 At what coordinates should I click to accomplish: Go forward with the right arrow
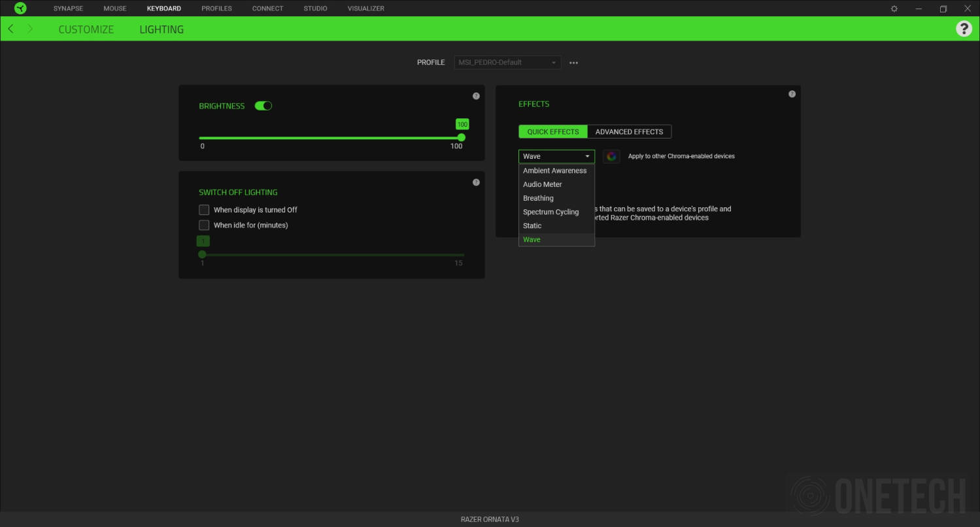click(30, 29)
